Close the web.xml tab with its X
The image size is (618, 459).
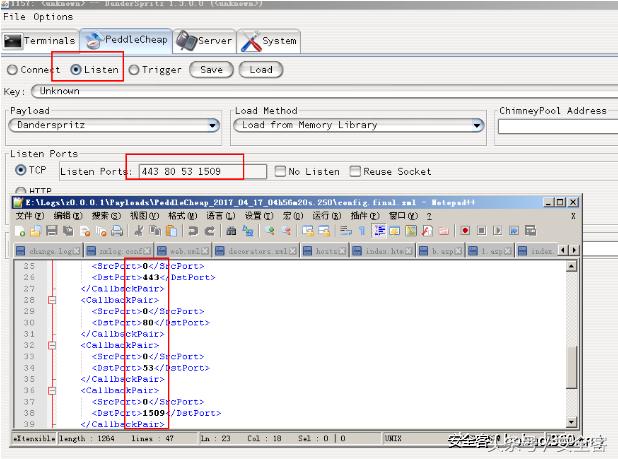point(205,251)
